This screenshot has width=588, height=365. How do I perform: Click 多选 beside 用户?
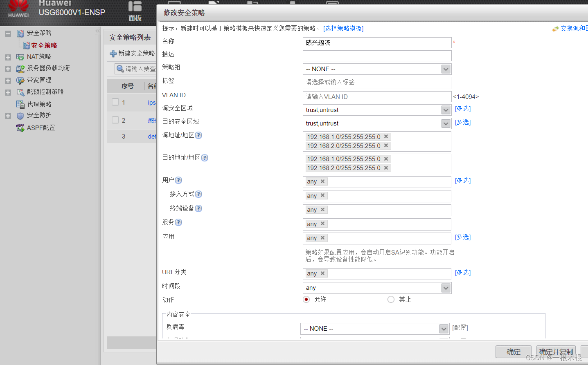[x=463, y=181]
